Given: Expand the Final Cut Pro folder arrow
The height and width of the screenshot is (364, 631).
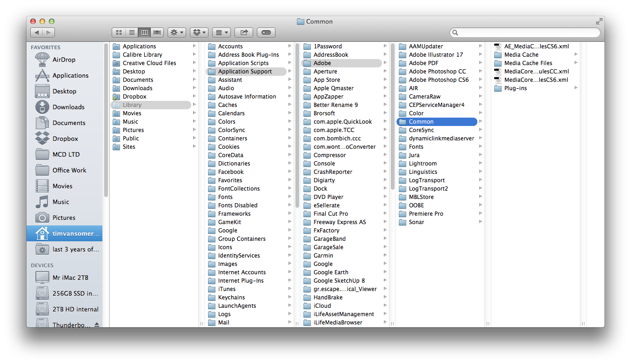Looking at the screenshot, I should click(385, 213).
